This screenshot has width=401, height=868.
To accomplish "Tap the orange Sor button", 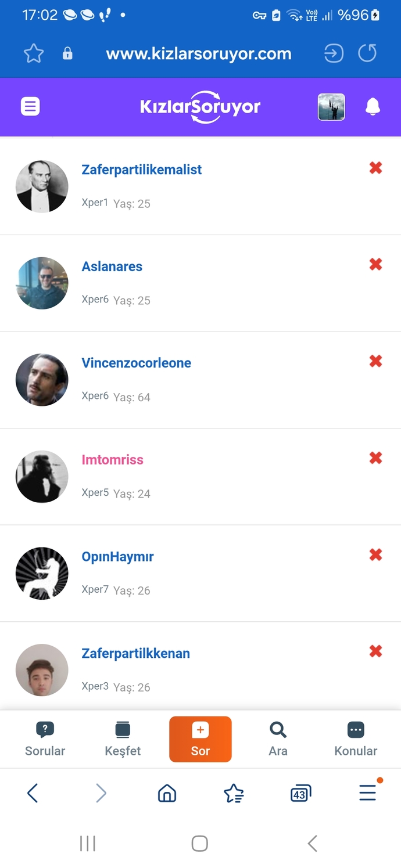I will [201, 739].
